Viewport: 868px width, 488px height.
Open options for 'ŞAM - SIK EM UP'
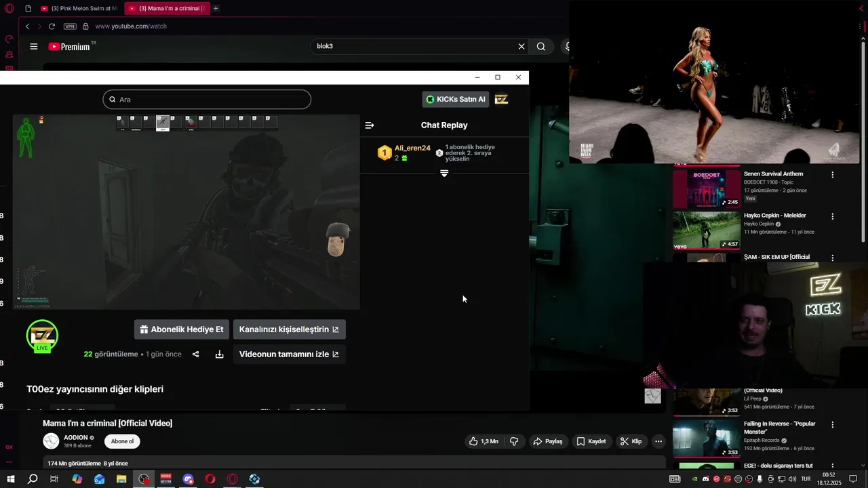coord(833,258)
